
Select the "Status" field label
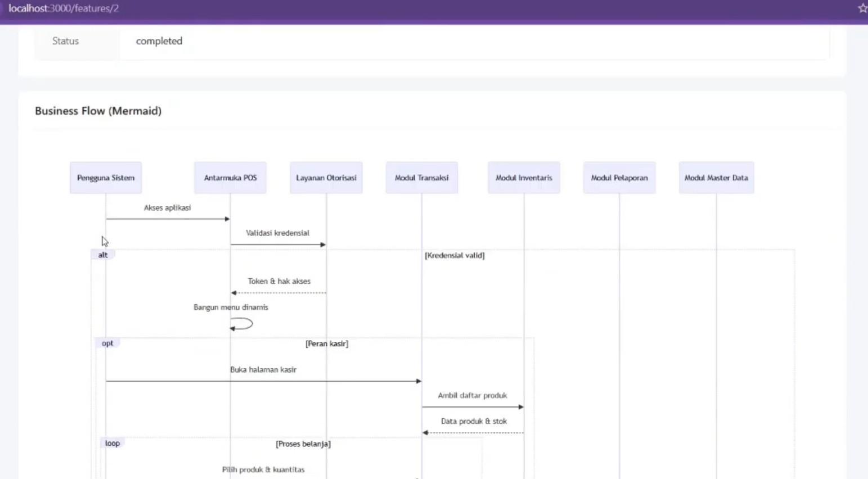point(65,41)
